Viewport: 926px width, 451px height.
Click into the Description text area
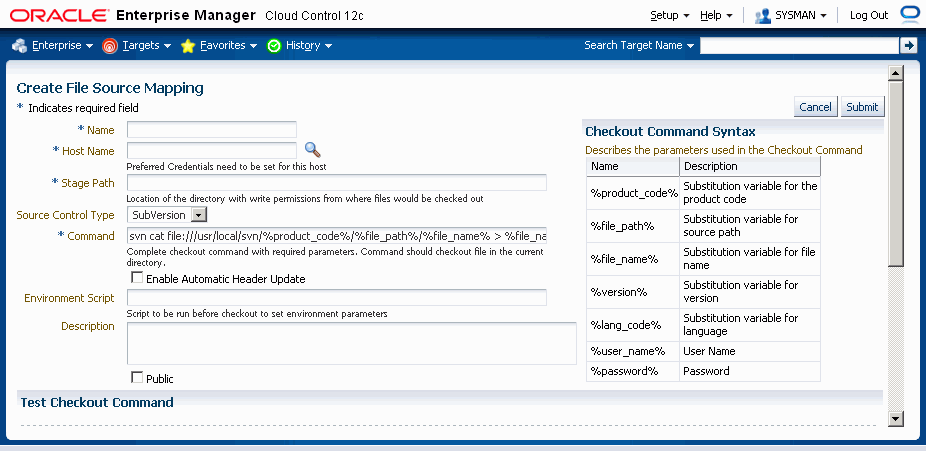click(351, 343)
